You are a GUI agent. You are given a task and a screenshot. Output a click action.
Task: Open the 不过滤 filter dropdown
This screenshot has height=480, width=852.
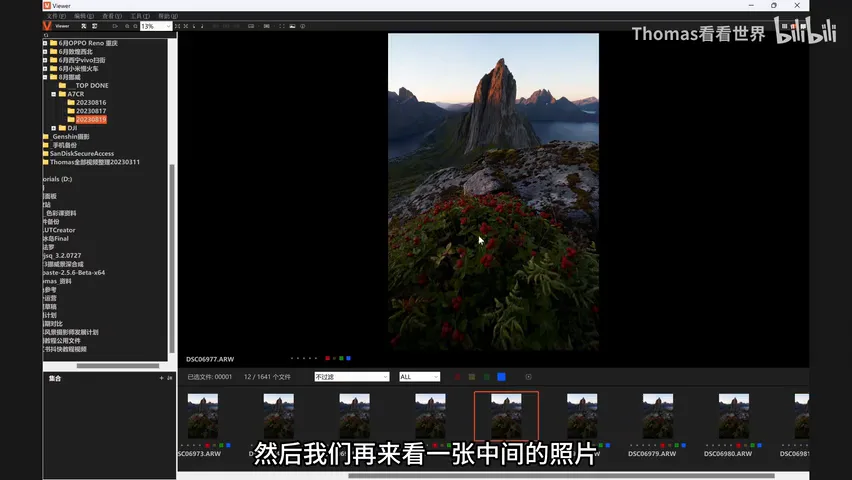(x=352, y=377)
